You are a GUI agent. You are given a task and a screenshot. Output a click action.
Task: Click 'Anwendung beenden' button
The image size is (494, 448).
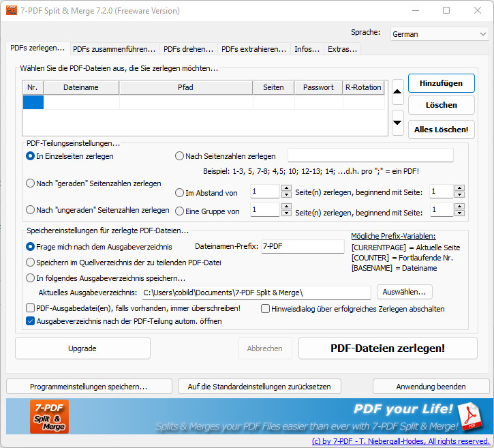point(431,387)
